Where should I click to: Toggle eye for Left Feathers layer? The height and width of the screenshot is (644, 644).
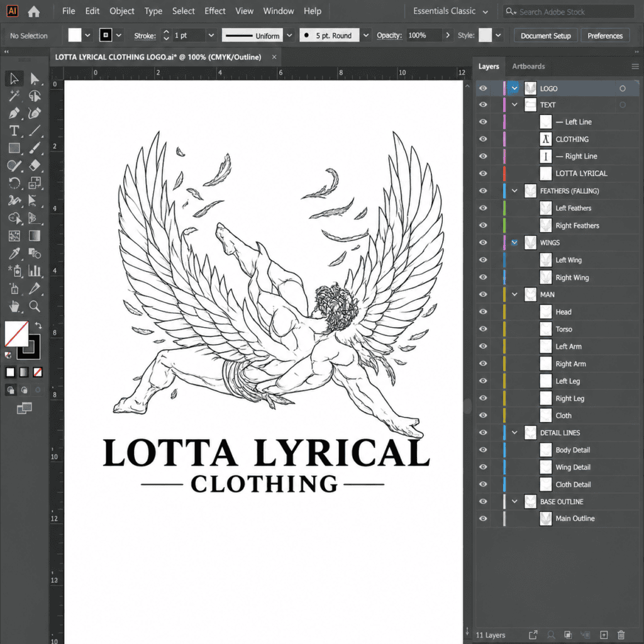483,208
